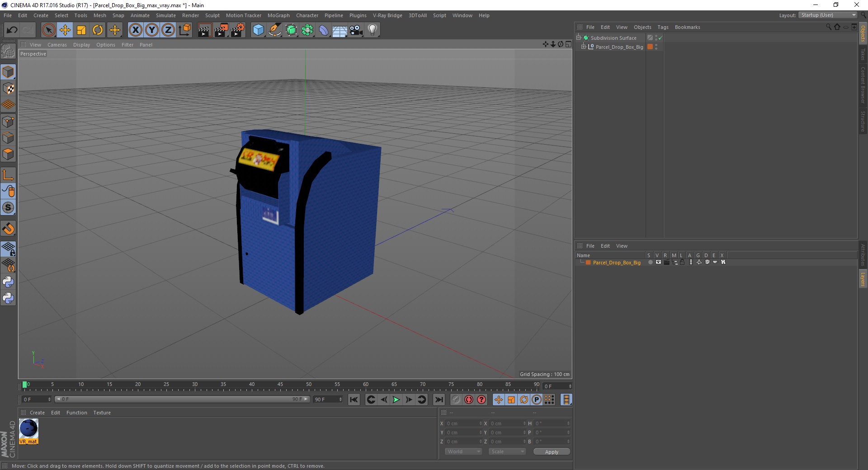Image resolution: width=868 pixels, height=470 pixels.
Task: Click the X position input field
Action: [x=463, y=423]
